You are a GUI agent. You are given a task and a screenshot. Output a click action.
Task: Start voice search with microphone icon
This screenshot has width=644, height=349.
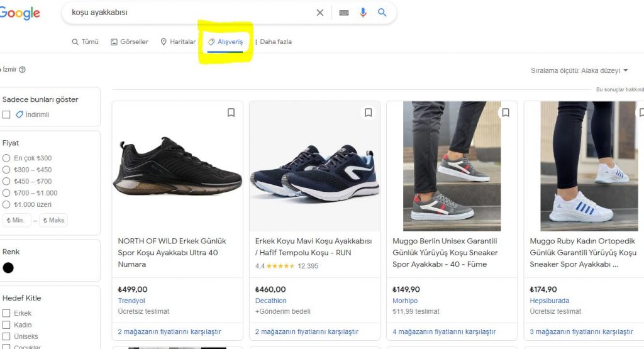pyautogui.click(x=363, y=13)
